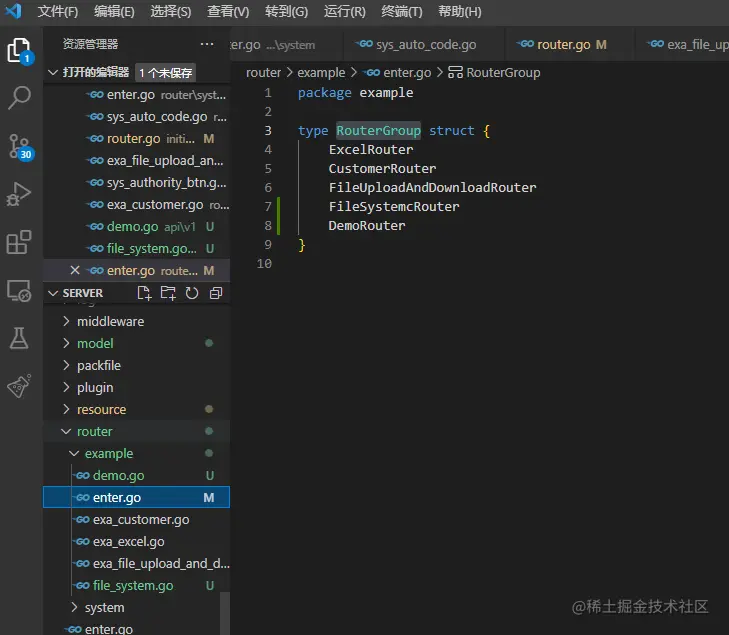Expand the model folder
The height and width of the screenshot is (635, 729).
click(x=137, y=344)
